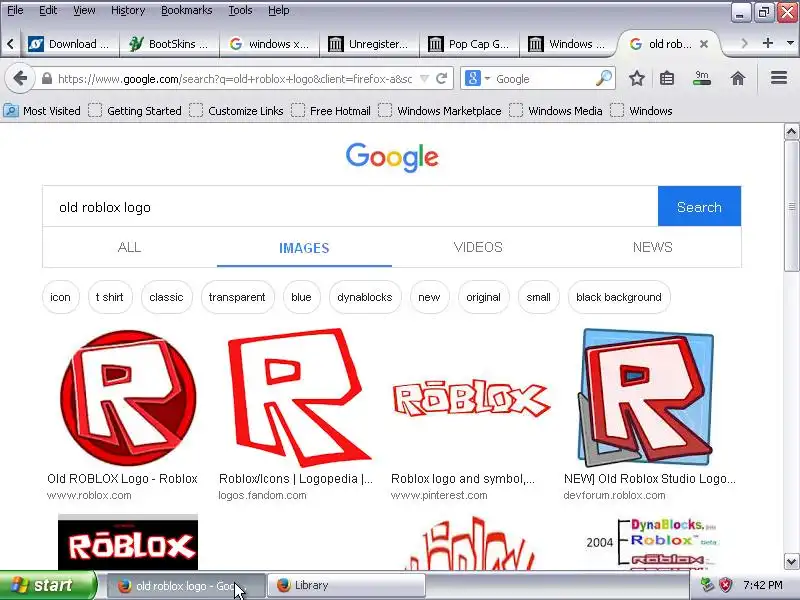The width and height of the screenshot is (800, 600).
Task: Filter images by 'dynablocks' chip
Action: point(365,297)
